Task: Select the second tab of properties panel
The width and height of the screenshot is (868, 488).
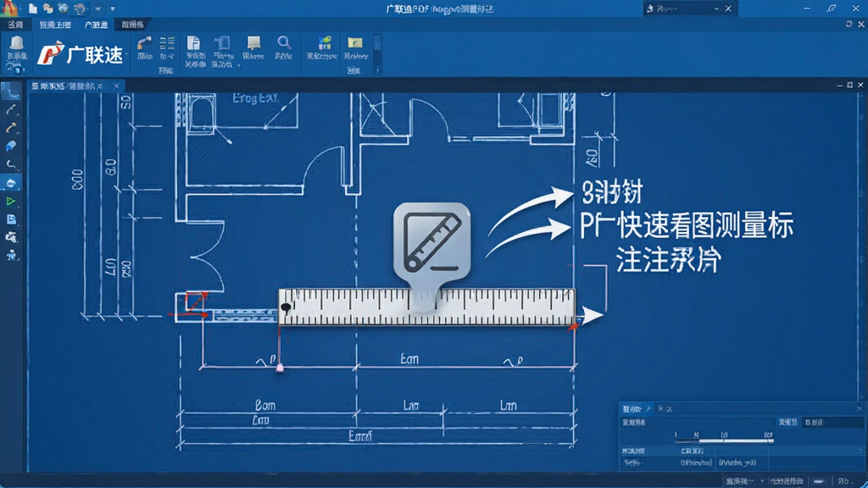Action: point(665,409)
